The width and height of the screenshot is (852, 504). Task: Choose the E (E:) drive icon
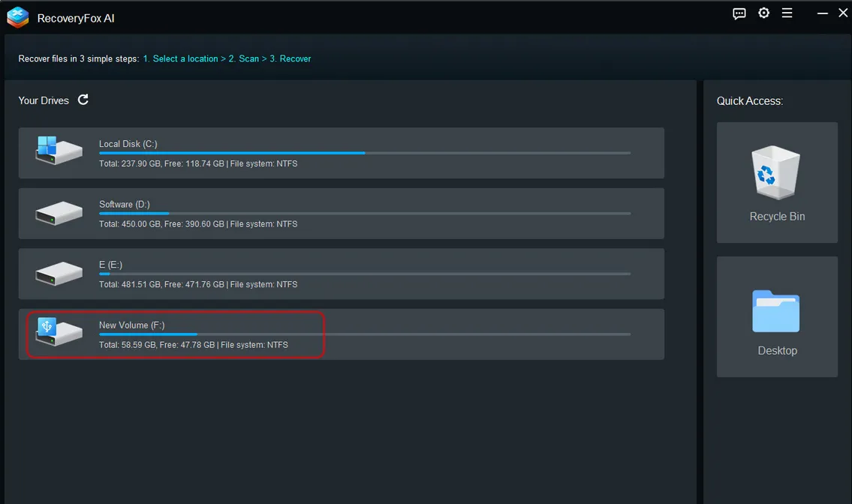point(59,274)
